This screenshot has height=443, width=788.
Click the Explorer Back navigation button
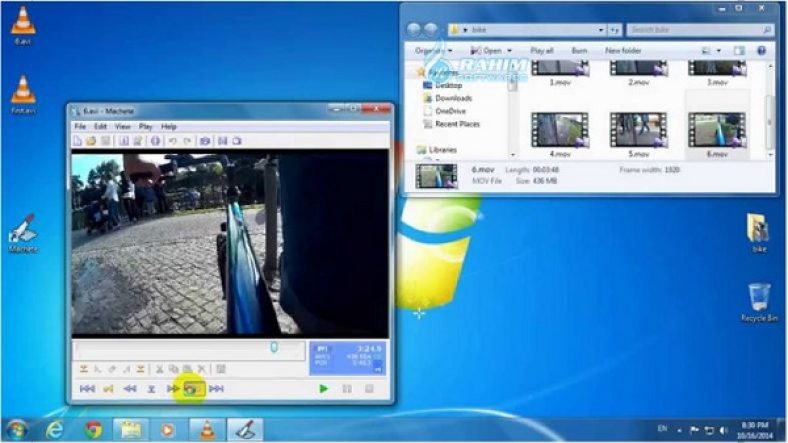[414, 29]
